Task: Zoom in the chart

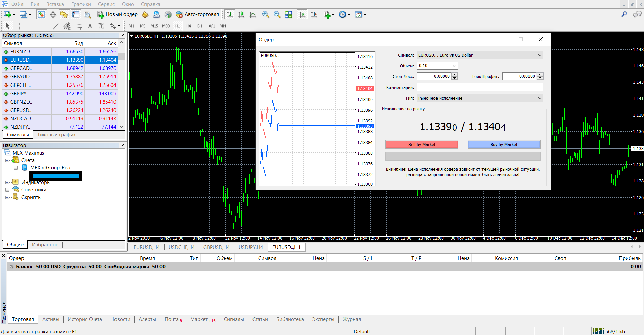Action: (266, 14)
